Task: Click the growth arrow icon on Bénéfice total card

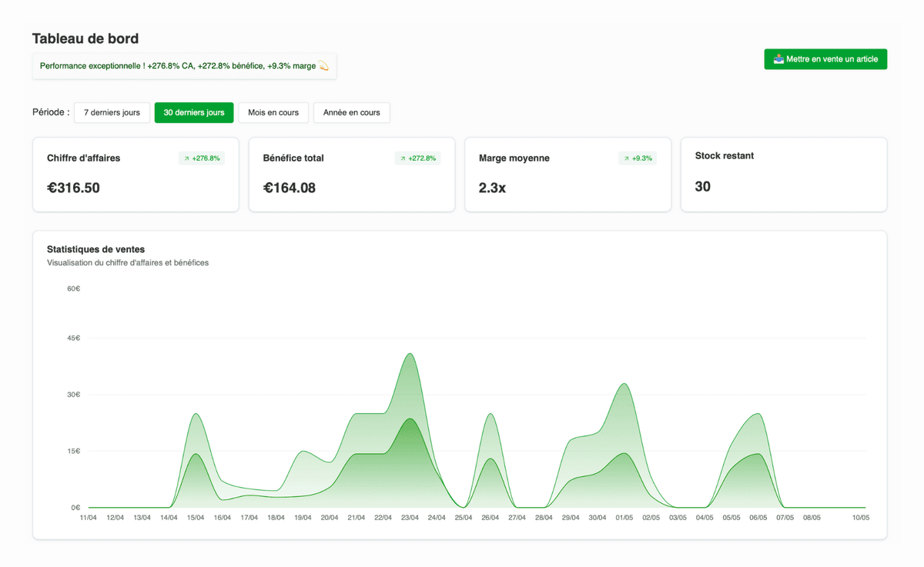Action: click(402, 158)
